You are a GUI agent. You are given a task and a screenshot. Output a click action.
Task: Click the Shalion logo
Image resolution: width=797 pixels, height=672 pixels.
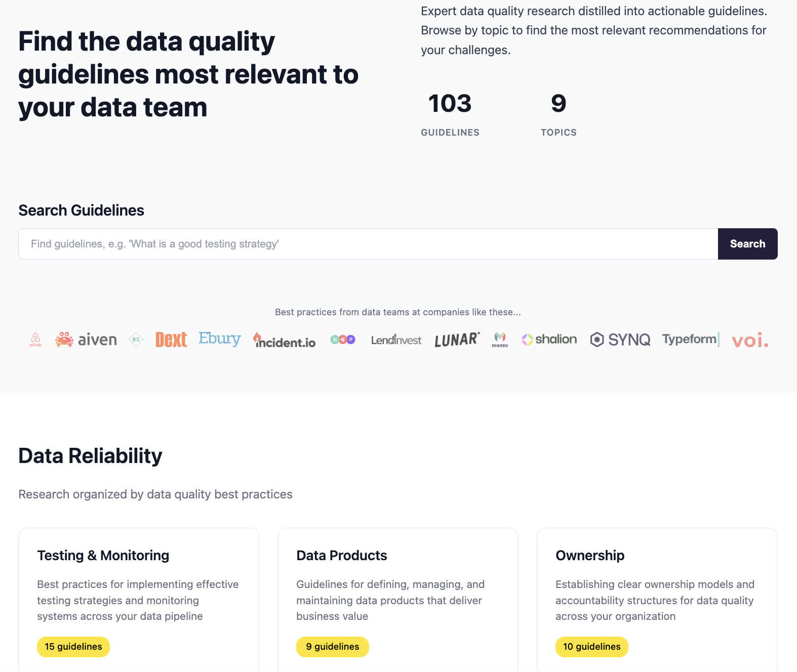(x=549, y=340)
